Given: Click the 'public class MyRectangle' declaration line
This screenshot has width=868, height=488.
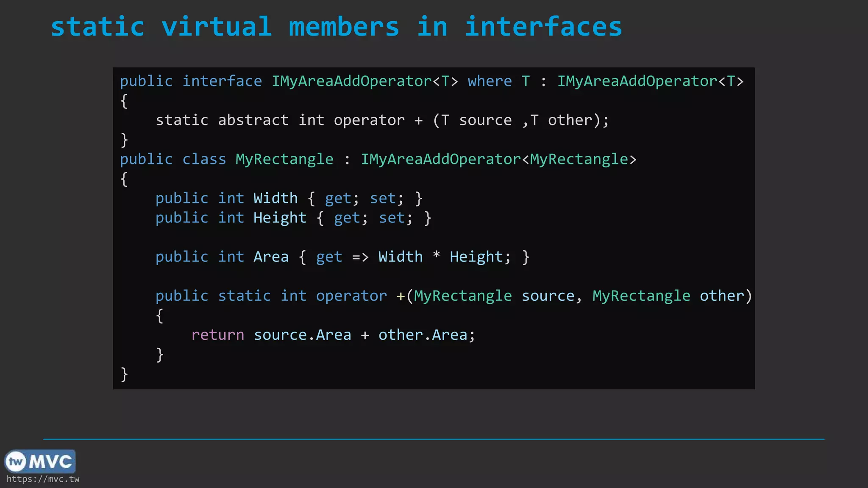Looking at the screenshot, I should click(x=378, y=159).
